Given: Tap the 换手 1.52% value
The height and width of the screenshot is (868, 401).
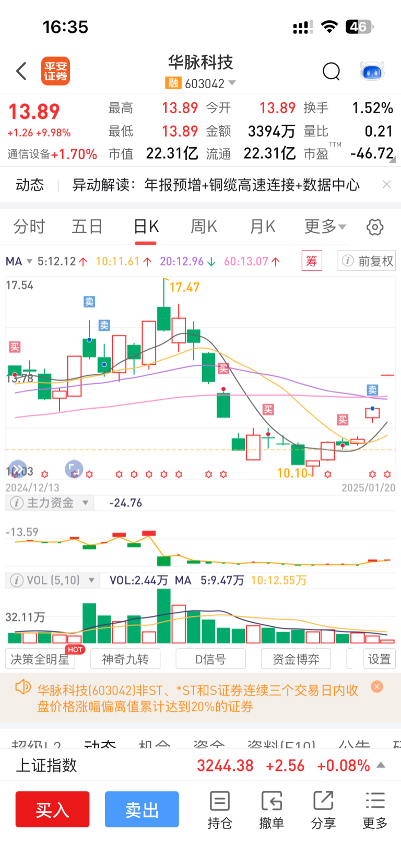Looking at the screenshot, I should click(372, 108).
